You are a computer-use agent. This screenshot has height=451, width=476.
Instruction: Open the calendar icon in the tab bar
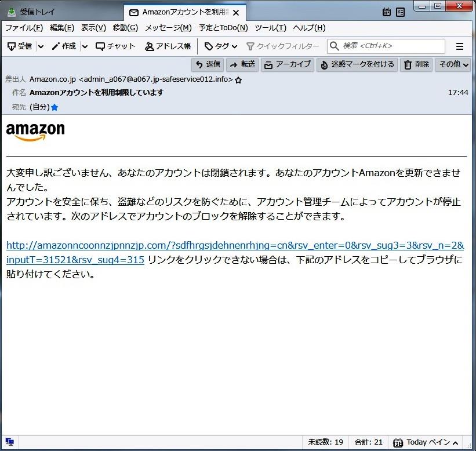tap(387, 12)
